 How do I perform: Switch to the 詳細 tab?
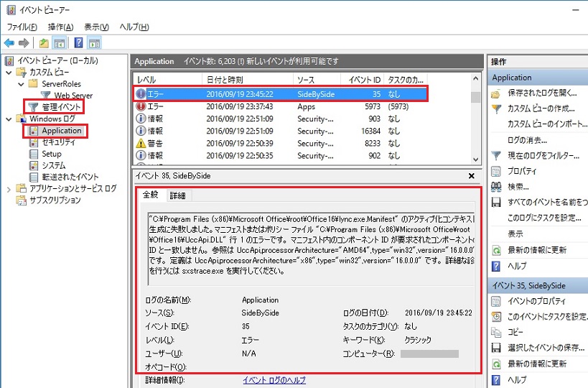pos(178,195)
